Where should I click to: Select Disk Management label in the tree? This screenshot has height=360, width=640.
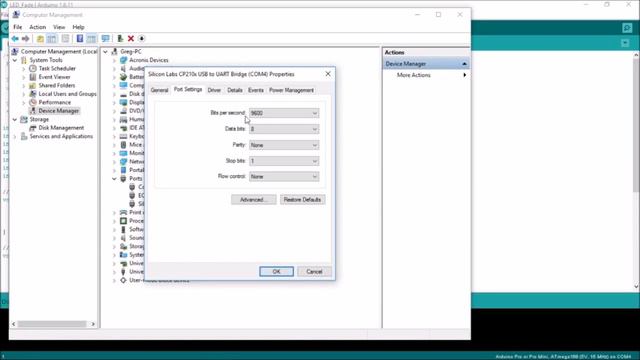[61, 128]
